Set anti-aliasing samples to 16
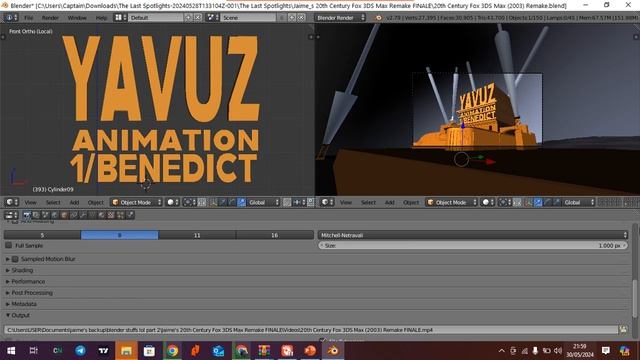640x360 pixels. [275, 235]
